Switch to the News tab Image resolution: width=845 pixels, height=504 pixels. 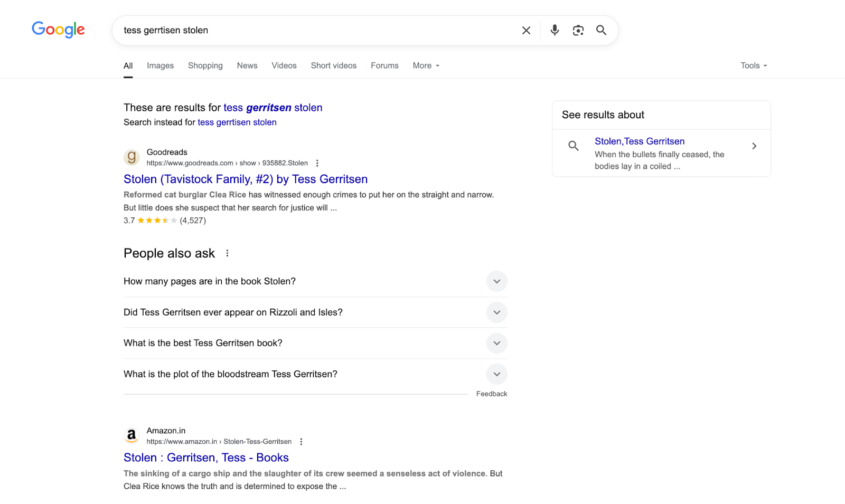tap(247, 65)
